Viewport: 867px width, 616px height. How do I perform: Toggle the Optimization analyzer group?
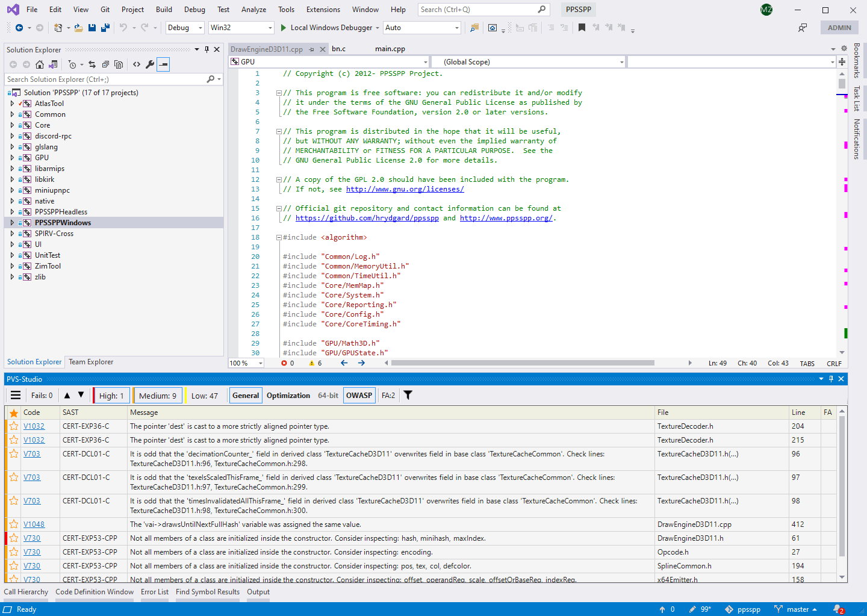click(x=288, y=396)
